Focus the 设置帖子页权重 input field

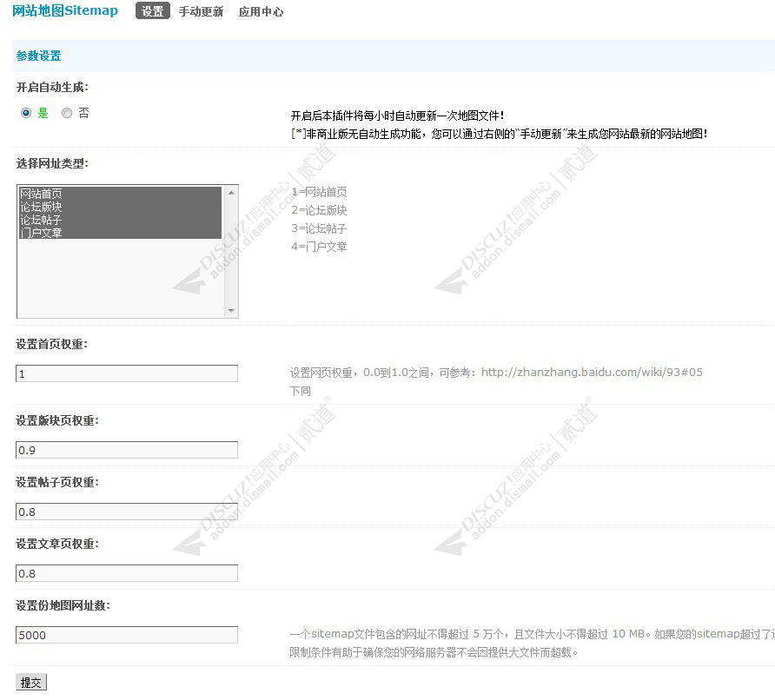point(127,512)
